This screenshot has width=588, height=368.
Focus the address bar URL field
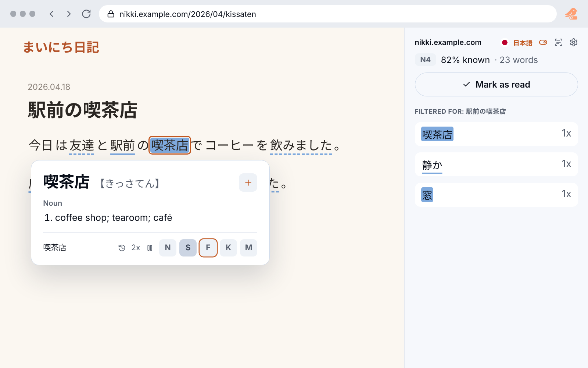coord(327,14)
